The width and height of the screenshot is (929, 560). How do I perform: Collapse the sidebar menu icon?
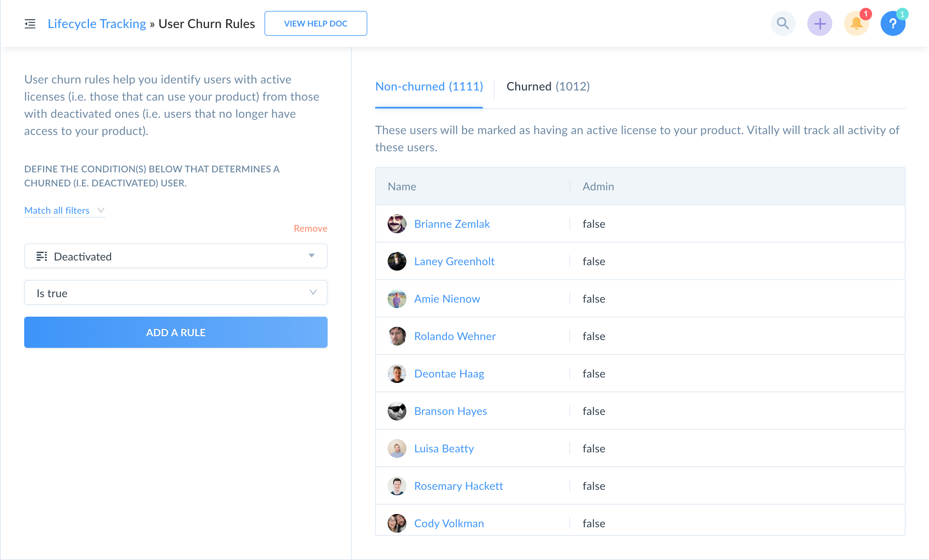pyautogui.click(x=30, y=24)
